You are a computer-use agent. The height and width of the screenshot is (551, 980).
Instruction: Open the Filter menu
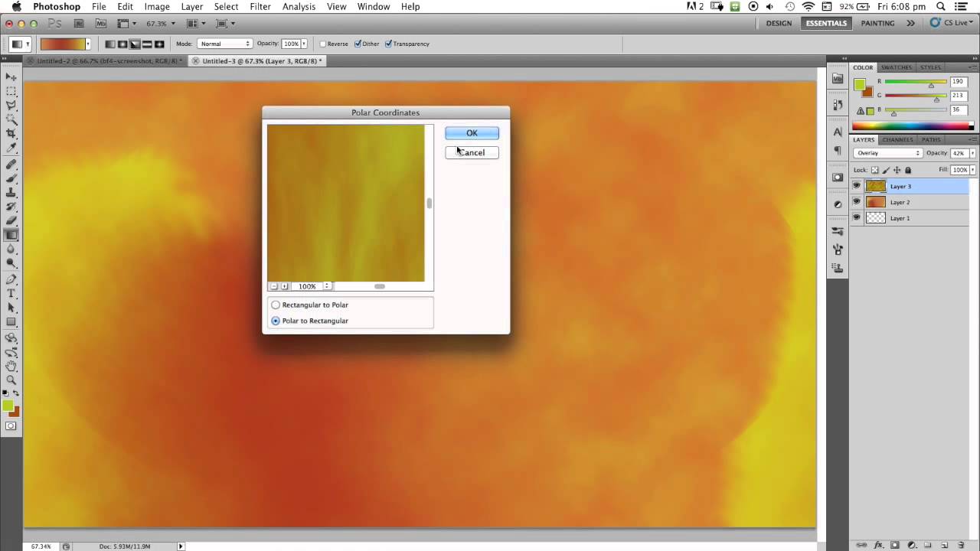coord(260,6)
